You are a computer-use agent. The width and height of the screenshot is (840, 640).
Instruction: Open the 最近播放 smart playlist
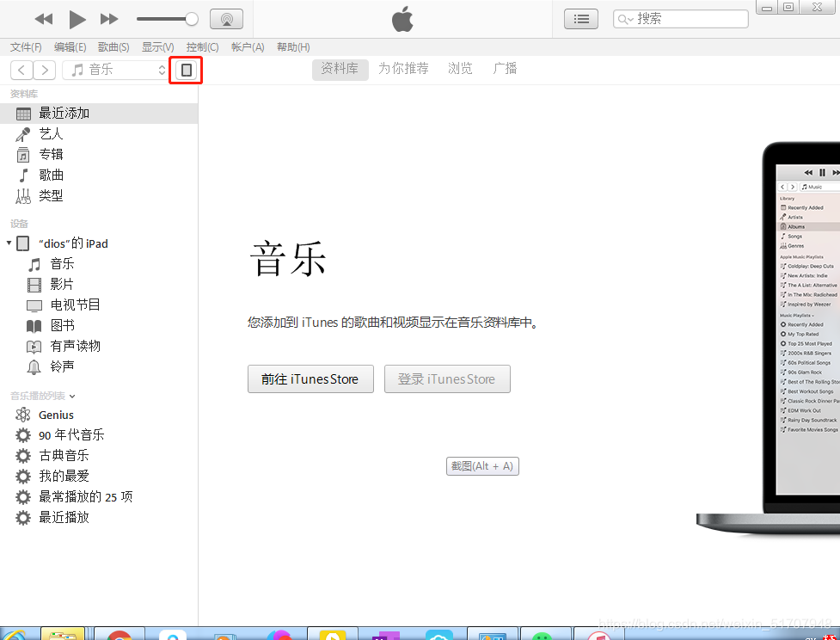(x=99, y=517)
